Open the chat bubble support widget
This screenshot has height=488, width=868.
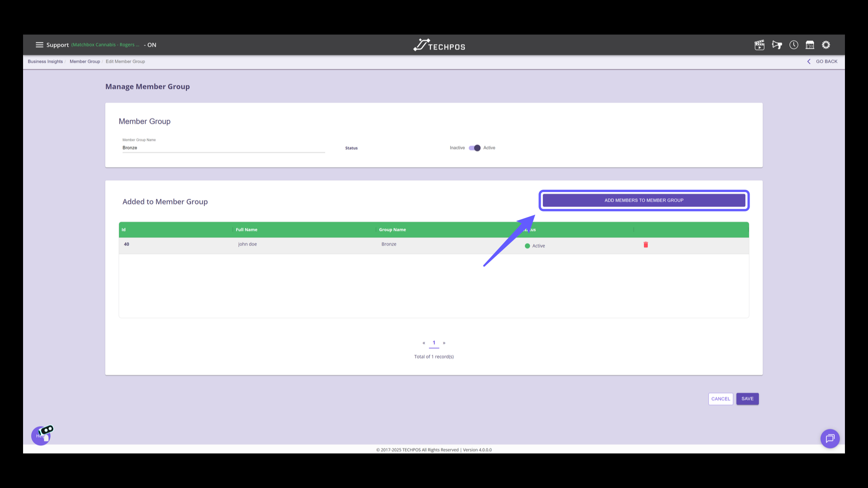(x=830, y=438)
